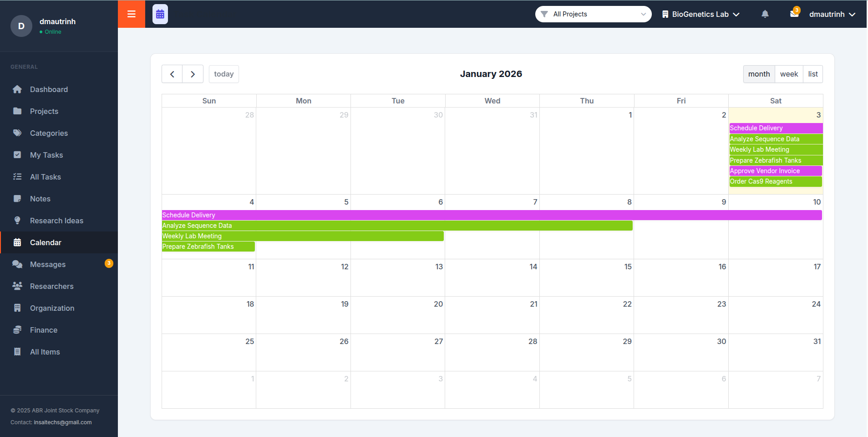Email insaitechs@gmail.com via footer link
Screen dimensions: 868x437
pos(62,422)
